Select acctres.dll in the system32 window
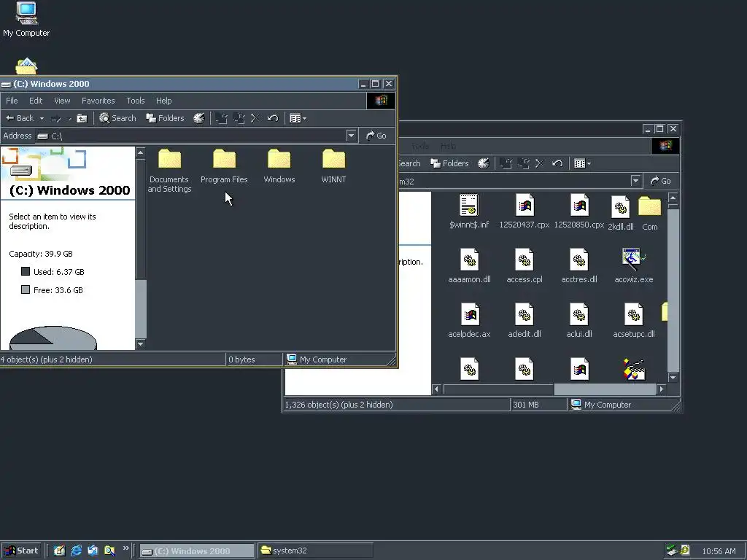The width and height of the screenshot is (747, 560). point(578,266)
